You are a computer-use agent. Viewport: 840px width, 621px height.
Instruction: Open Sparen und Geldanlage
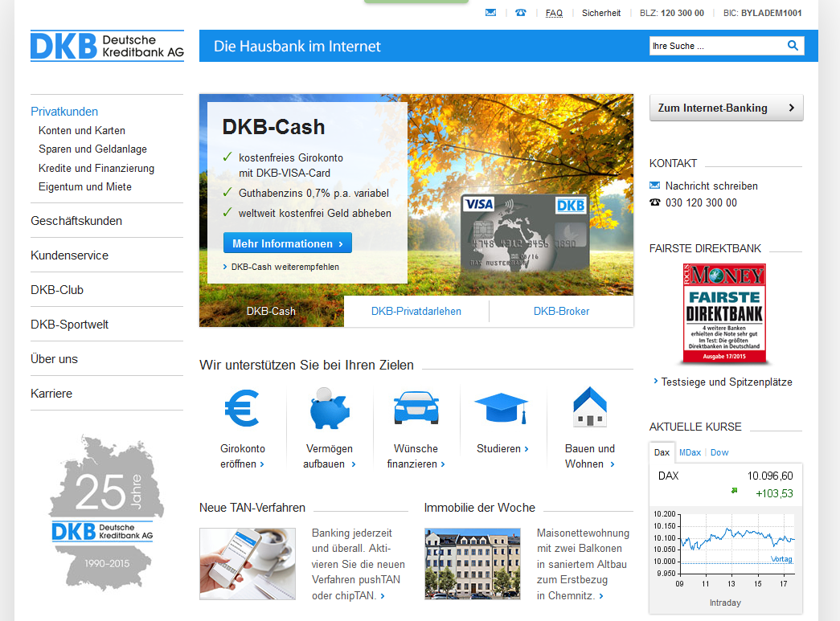click(x=92, y=149)
